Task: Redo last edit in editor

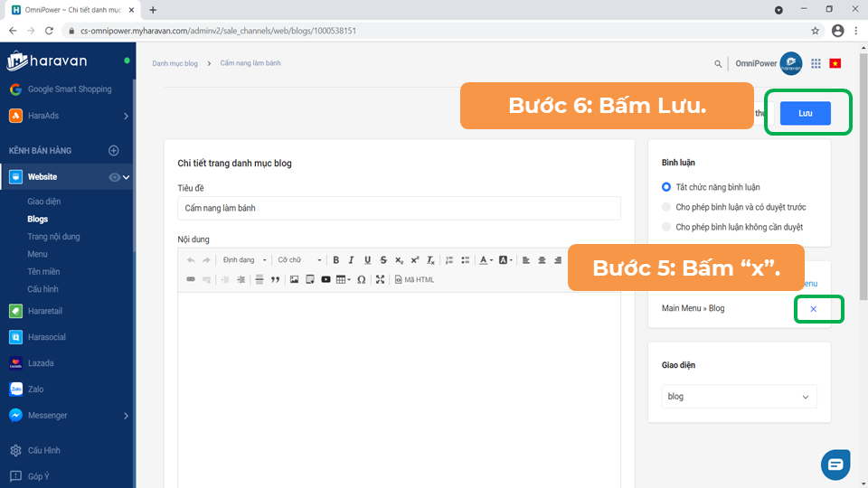Action: tap(206, 260)
